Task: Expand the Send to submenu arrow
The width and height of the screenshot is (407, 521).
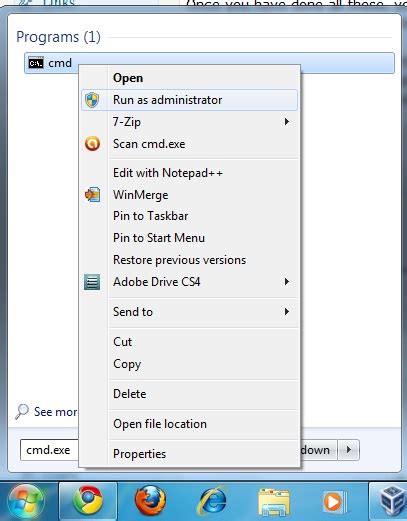Action: [x=287, y=312]
